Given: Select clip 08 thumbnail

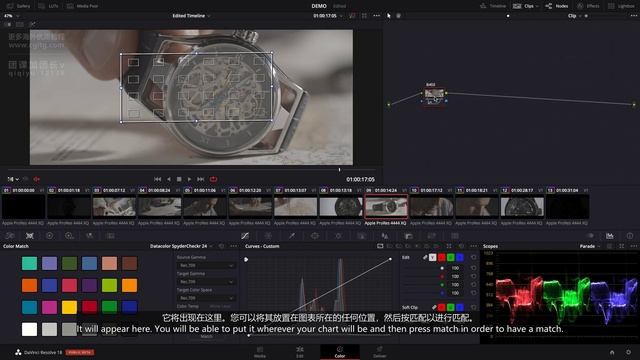Looking at the screenshot, I should tap(341, 207).
